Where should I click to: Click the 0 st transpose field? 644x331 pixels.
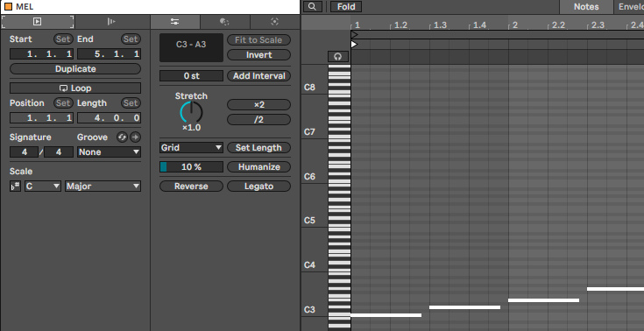(191, 76)
